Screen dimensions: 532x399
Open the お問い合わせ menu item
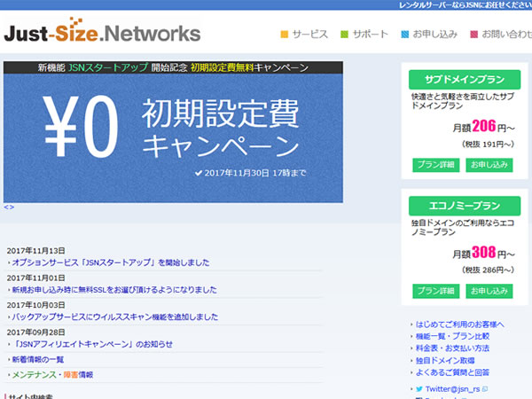(507, 35)
